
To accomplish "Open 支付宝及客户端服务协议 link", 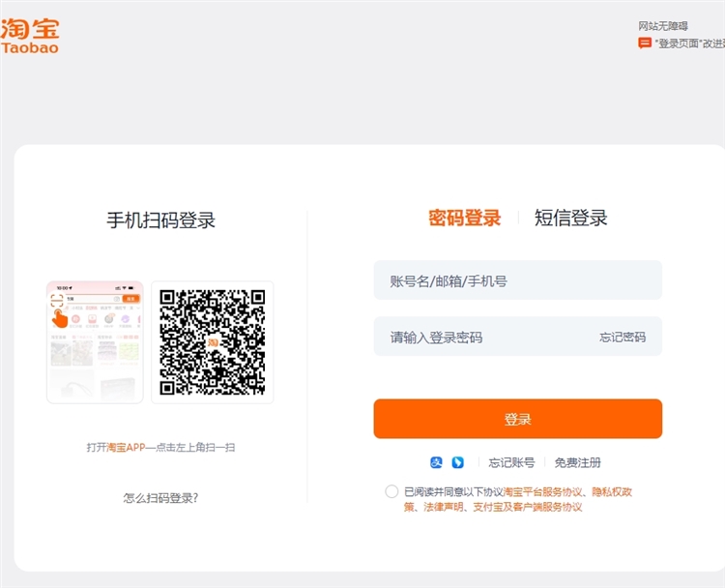I will coord(527,507).
